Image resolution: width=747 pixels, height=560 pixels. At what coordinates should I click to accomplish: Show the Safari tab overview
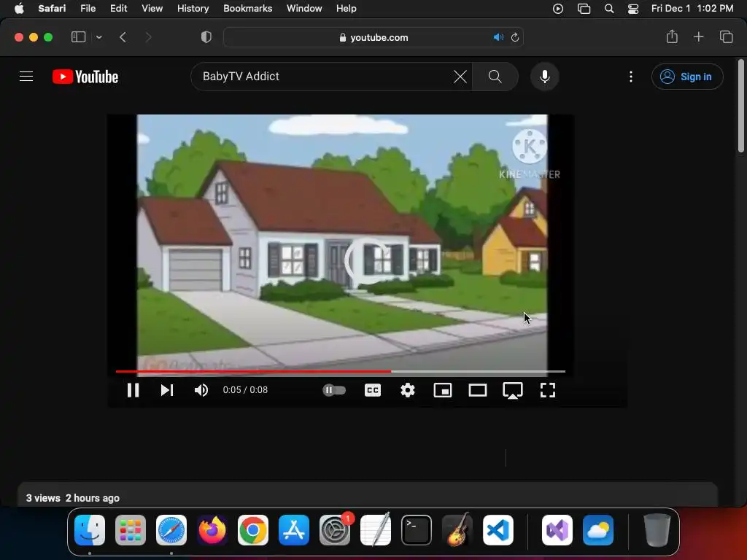(726, 36)
